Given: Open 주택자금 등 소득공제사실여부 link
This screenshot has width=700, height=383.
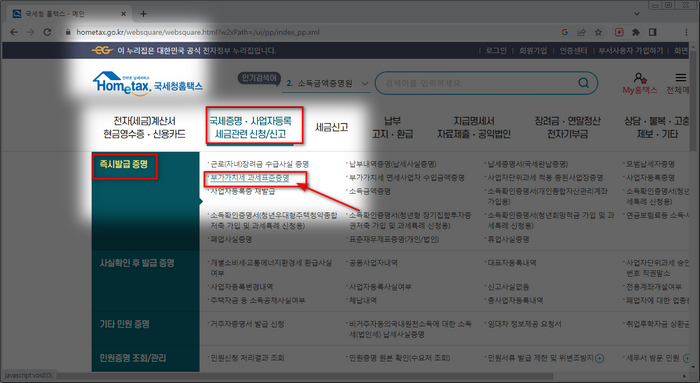Looking at the screenshot, I should (x=258, y=300).
